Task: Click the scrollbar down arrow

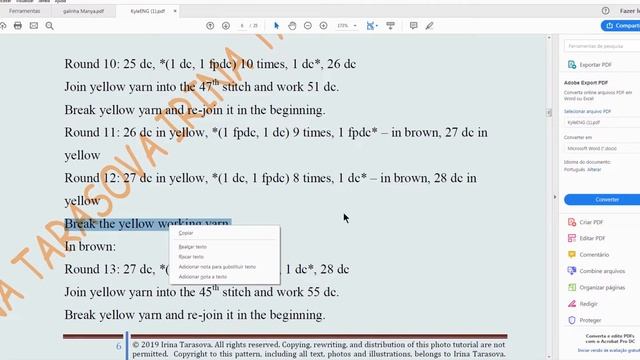Action: (549, 357)
